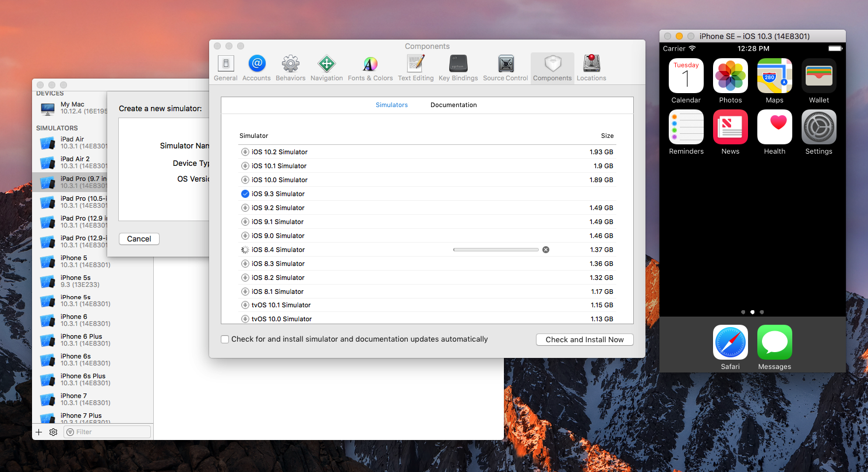Click the Size column header

(x=607, y=136)
